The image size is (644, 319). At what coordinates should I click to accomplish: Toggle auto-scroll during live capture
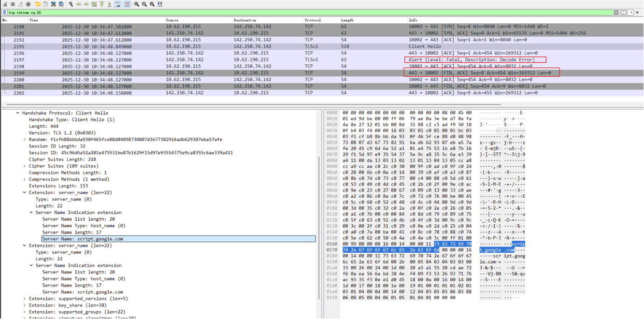118,4
